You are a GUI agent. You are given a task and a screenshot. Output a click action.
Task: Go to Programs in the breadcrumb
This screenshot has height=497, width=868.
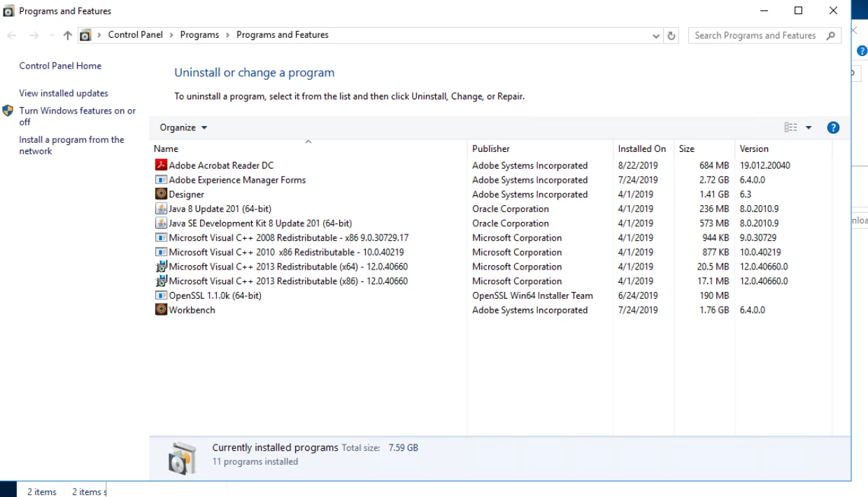pos(199,35)
